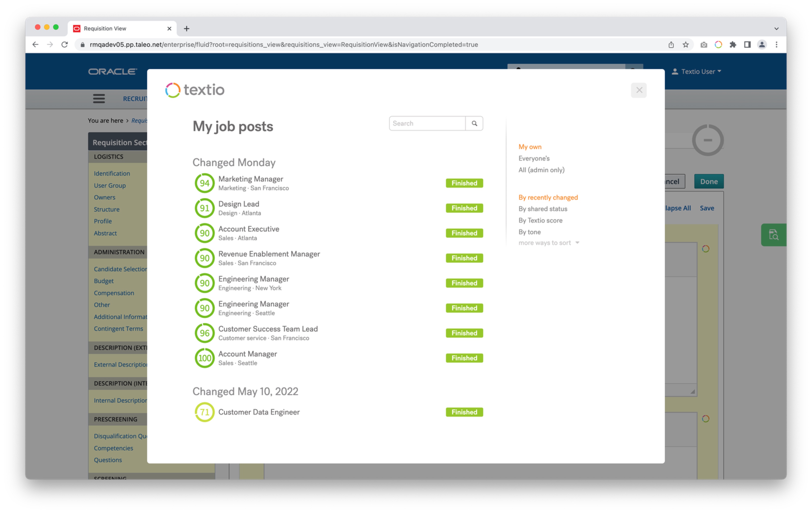Image resolution: width=812 pixels, height=513 pixels.
Task: Open External Description in the sidebar
Action: [x=120, y=364]
